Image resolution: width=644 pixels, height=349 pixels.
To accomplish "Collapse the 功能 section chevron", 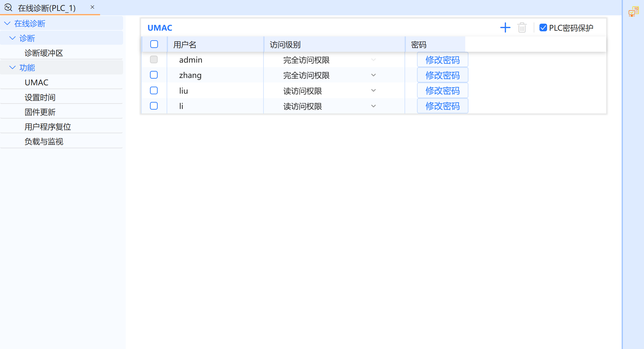I will click(x=12, y=67).
